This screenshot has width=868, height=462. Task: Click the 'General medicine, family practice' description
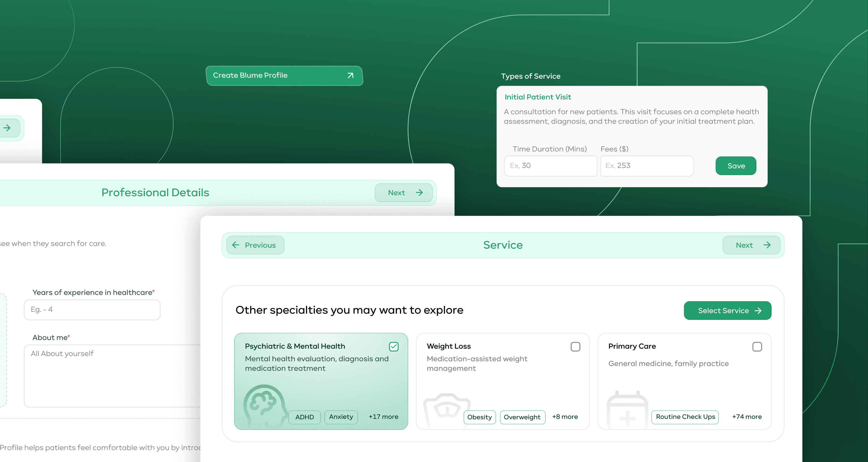click(x=668, y=364)
